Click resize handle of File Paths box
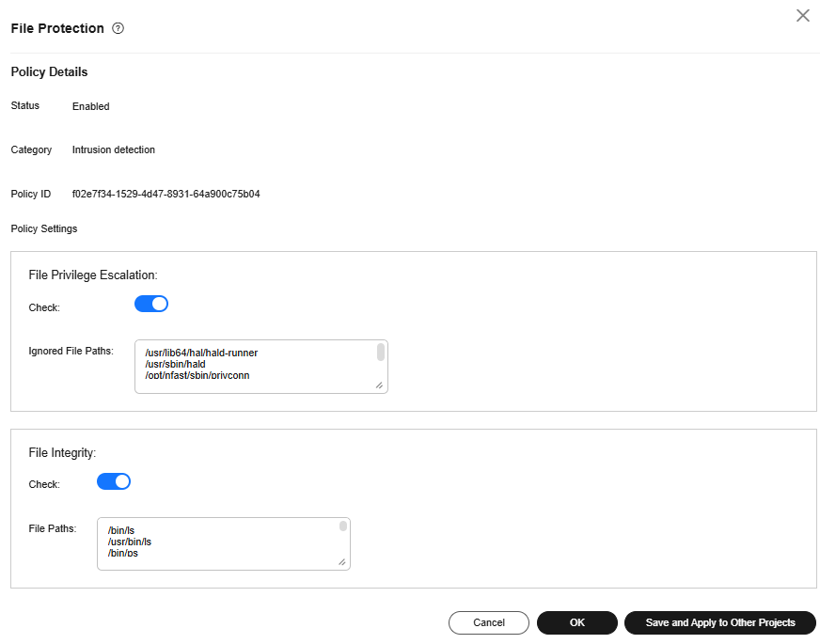The height and width of the screenshot is (644, 820). (x=341, y=562)
